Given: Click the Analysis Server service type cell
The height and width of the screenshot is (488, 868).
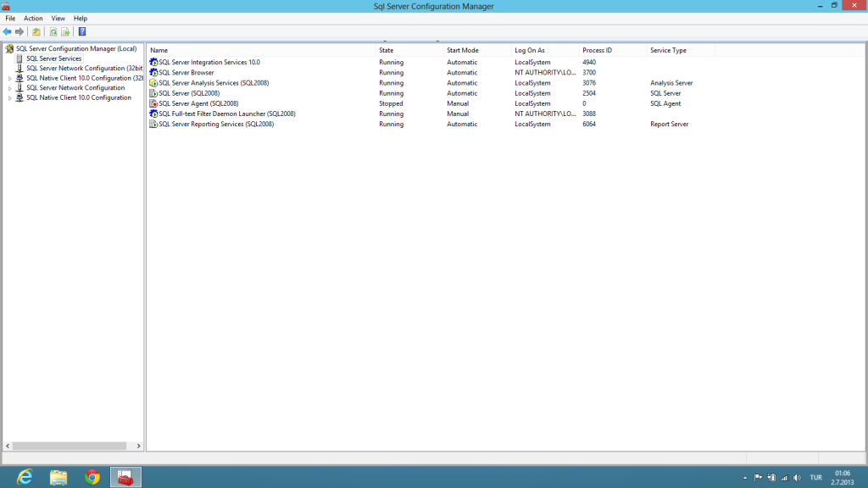Looking at the screenshot, I should tap(671, 83).
